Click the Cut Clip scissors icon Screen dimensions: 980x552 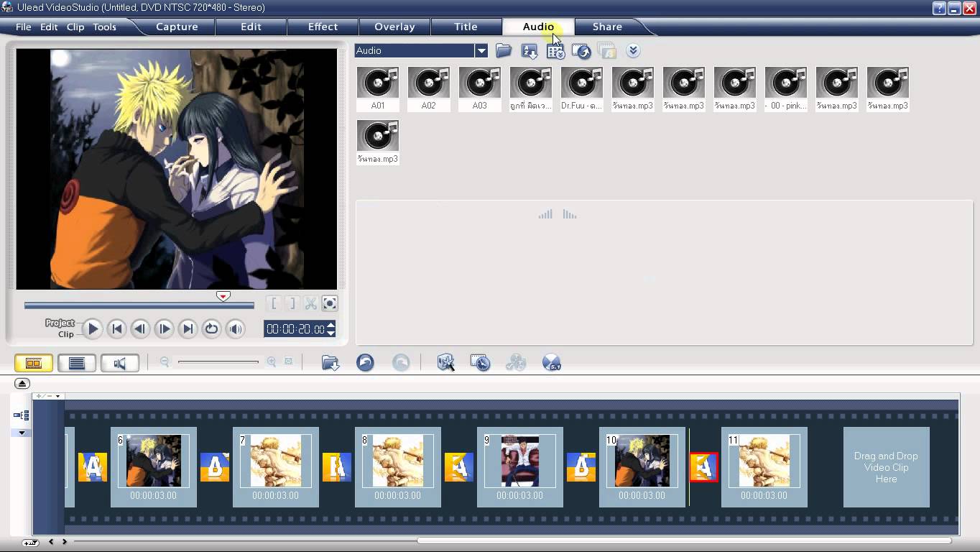tap(310, 303)
